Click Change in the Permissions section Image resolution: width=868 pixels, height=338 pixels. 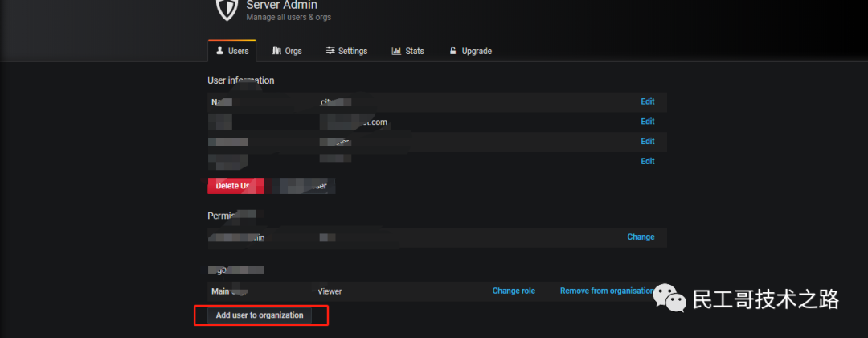click(641, 237)
